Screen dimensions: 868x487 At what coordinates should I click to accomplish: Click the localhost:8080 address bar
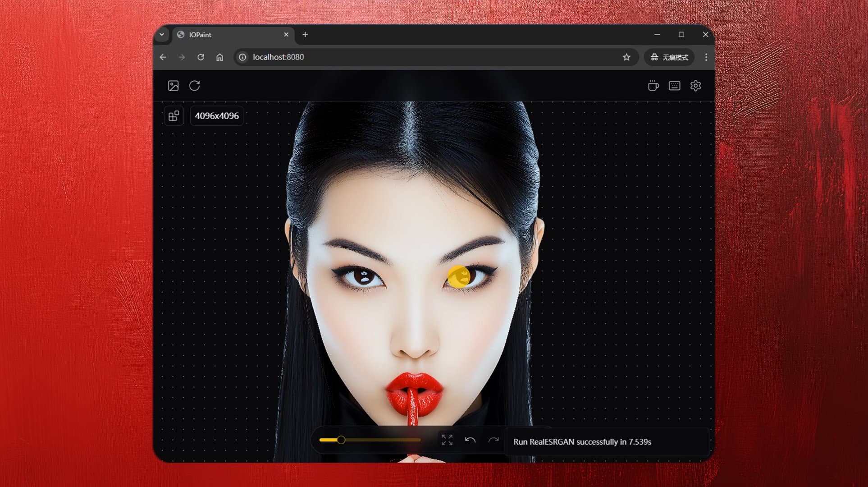(x=406, y=57)
